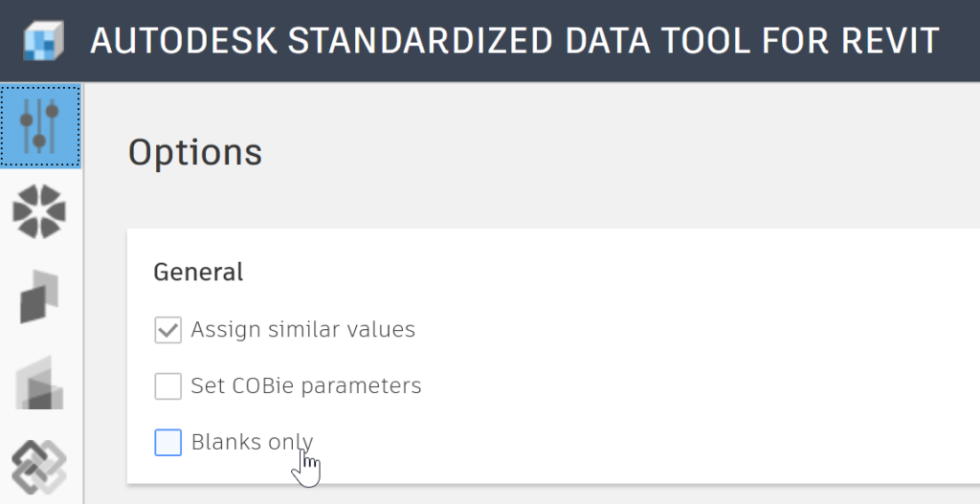Click the 'Assign similar values' label text
980x504 pixels.
pos(303,329)
